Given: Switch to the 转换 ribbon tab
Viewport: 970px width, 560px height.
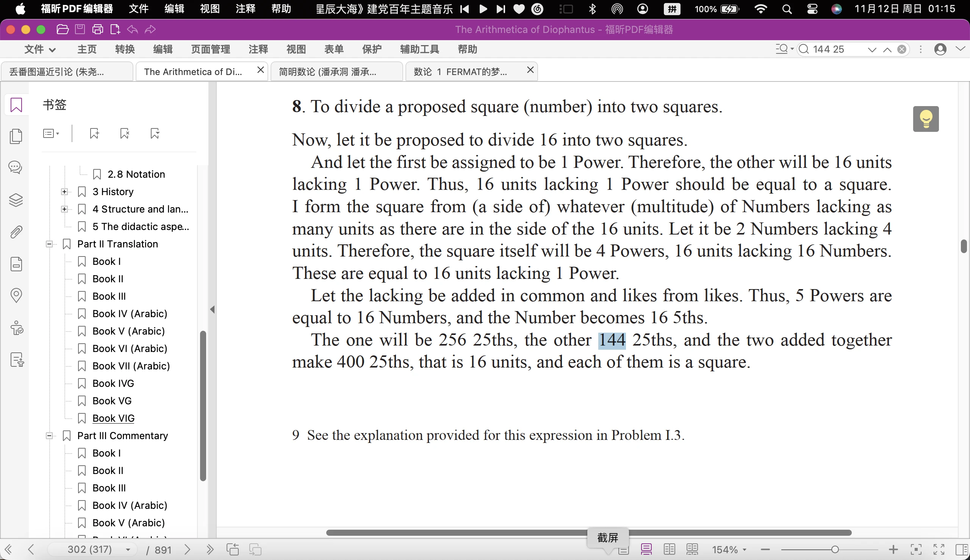Looking at the screenshot, I should pos(125,49).
